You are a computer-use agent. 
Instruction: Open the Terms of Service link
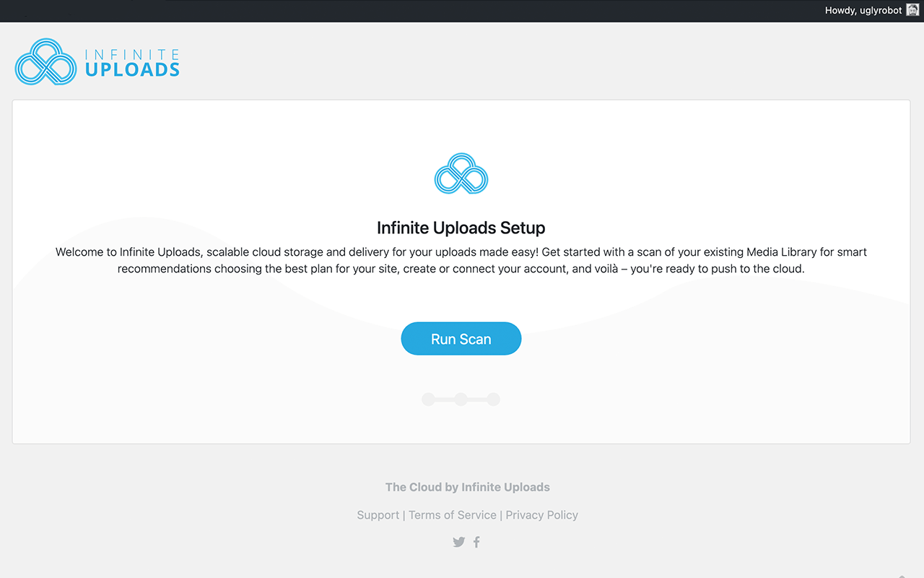(453, 515)
